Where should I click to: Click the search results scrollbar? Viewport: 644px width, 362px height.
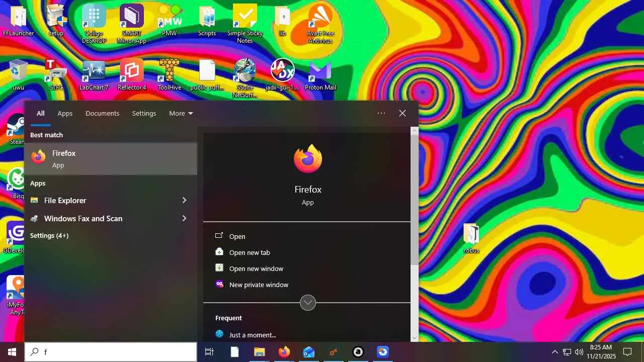[415, 199]
